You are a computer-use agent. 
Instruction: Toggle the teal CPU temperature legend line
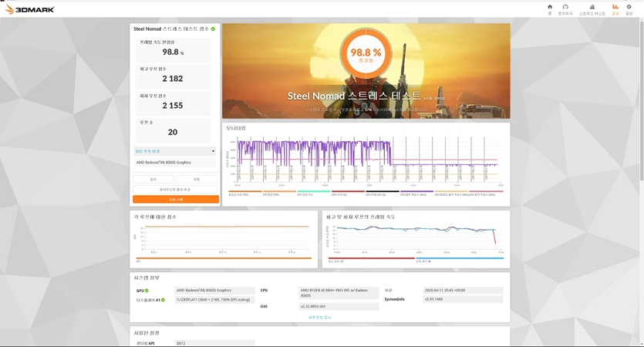(314, 191)
